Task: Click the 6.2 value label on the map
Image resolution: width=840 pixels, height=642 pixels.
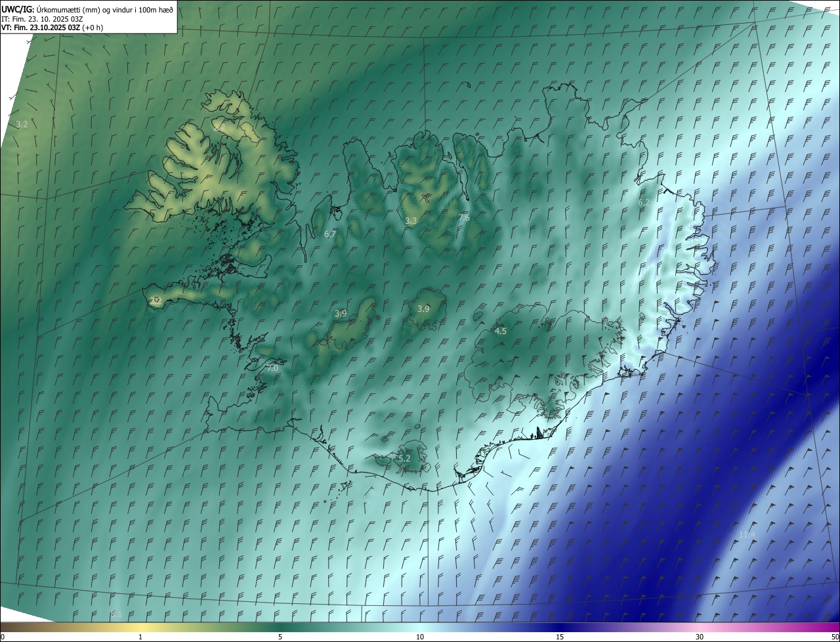Action: pos(644,203)
